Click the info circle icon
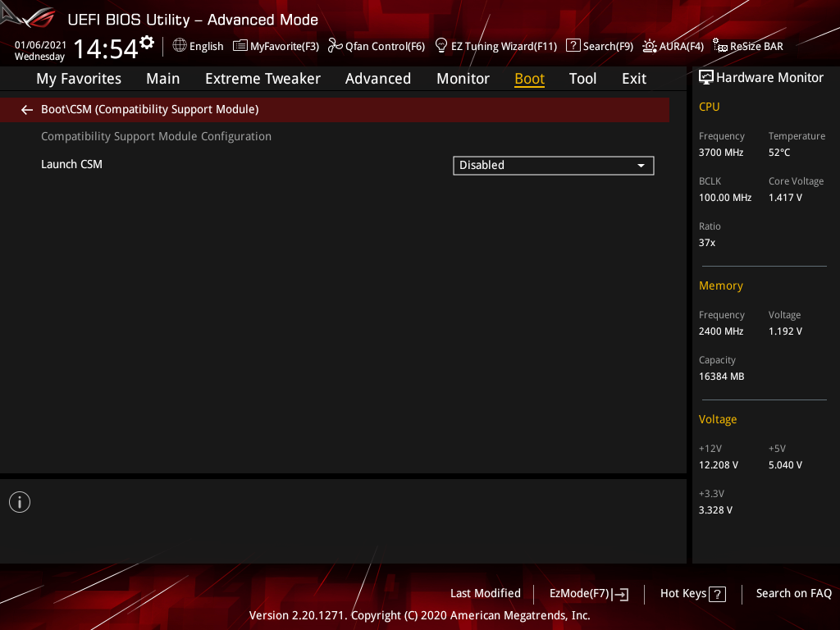Screen dimensions: 840x630 (x=20, y=503)
